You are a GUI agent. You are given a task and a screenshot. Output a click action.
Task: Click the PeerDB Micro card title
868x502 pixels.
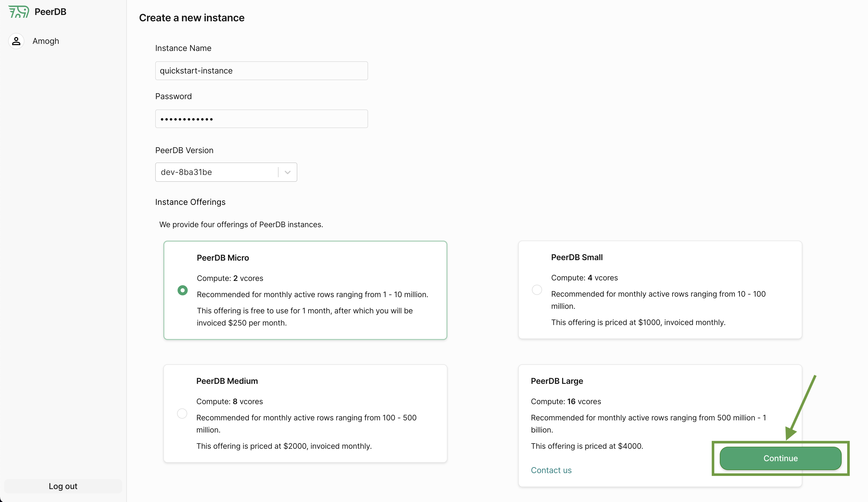pyautogui.click(x=223, y=258)
